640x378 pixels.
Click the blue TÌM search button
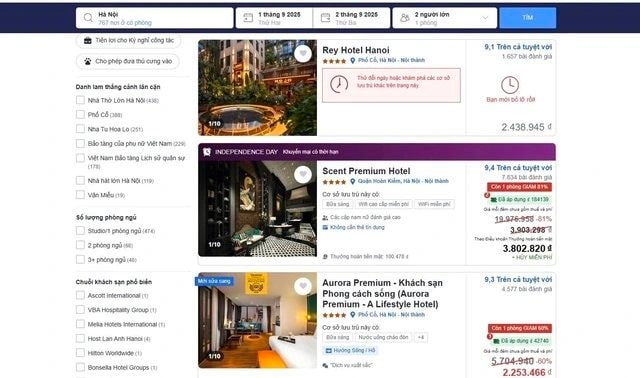(x=527, y=18)
